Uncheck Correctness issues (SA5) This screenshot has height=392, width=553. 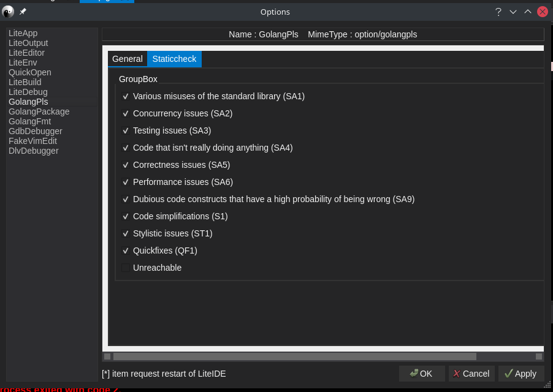(x=126, y=165)
